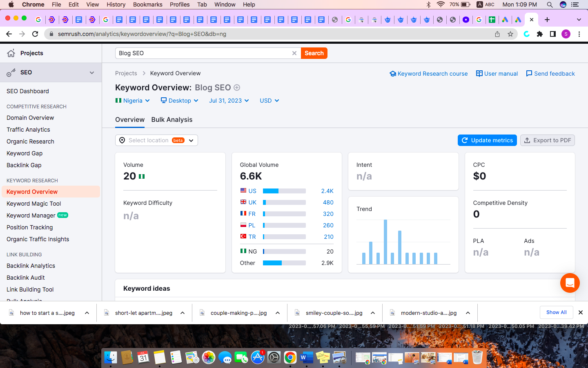Image resolution: width=588 pixels, height=368 pixels.
Task: Open App Store from the dock
Action: (x=258, y=357)
